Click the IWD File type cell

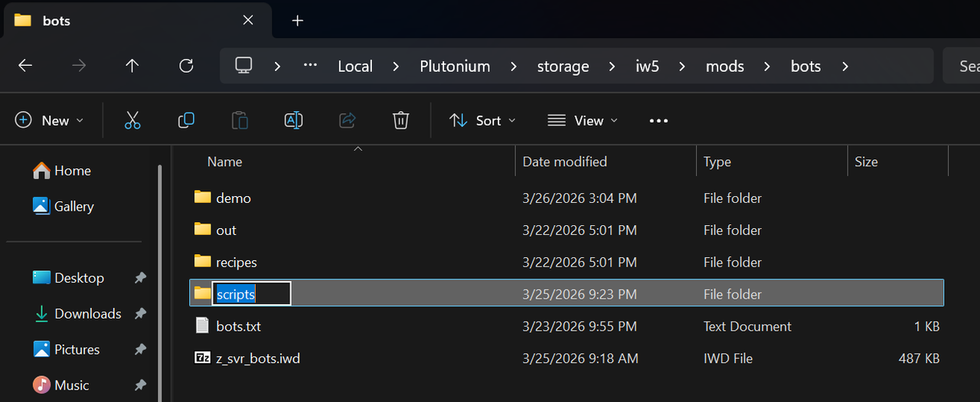coord(728,358)
